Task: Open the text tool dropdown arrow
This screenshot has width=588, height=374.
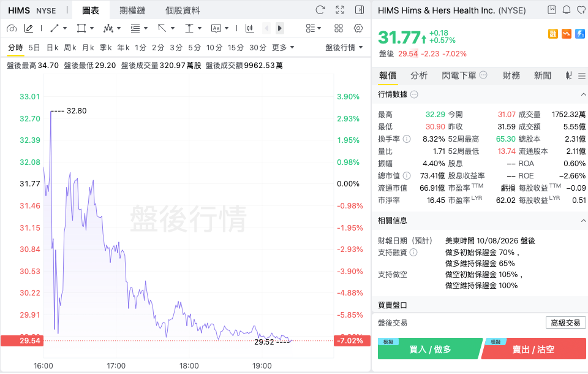Action: 227,28
